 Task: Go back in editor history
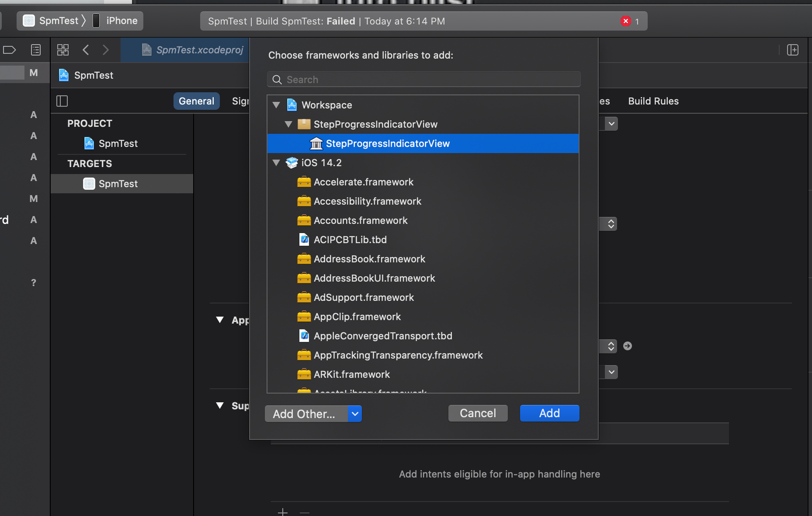(86, 50)
